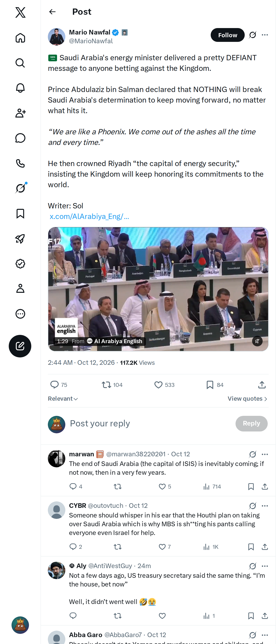The image size is (276, 644).
Task: Expand the Relevant replies sort dropdown
Action: click(x=63, y=399)
